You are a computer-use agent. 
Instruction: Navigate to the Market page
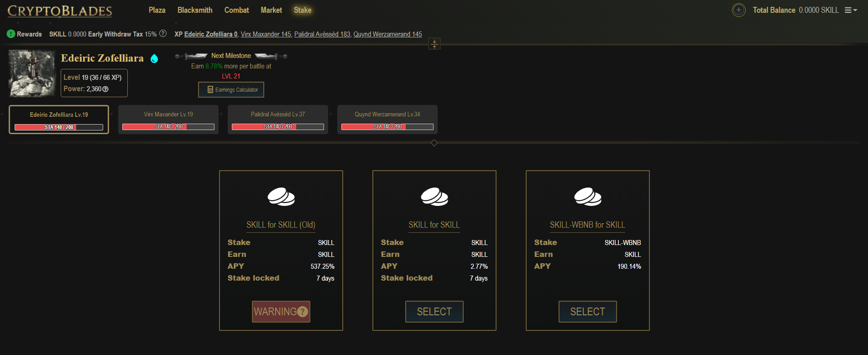272,10
